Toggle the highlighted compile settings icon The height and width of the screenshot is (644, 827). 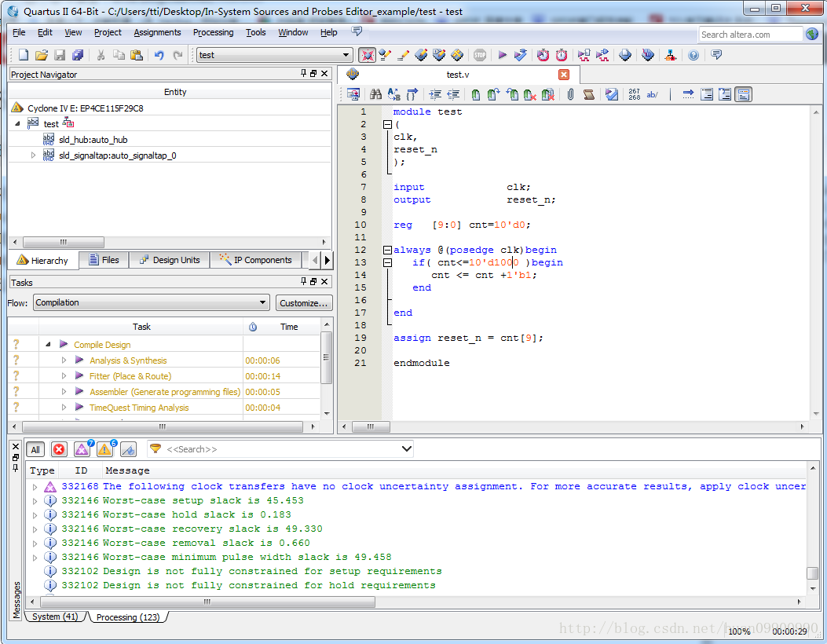coord(368,55)
